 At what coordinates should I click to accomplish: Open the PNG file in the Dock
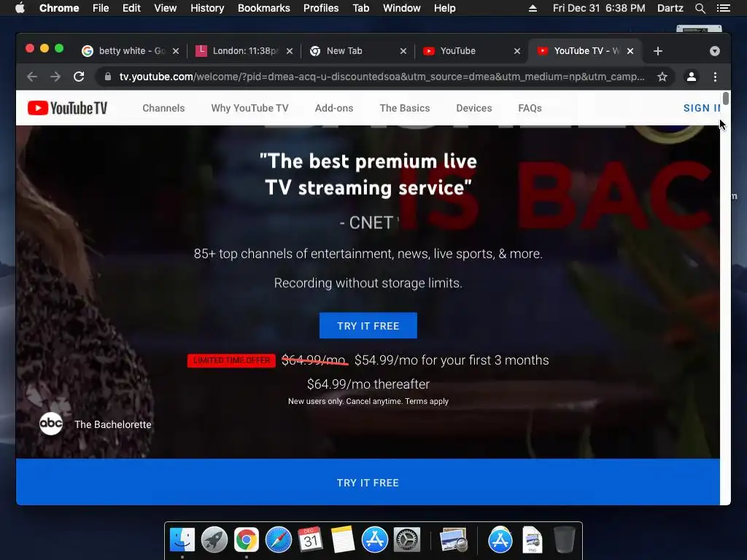point(532,540)
